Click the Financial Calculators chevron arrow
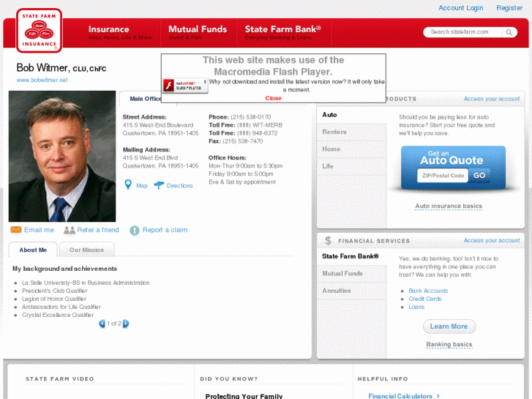The width and height of the screenshot is (532, 399). (438, 396)
